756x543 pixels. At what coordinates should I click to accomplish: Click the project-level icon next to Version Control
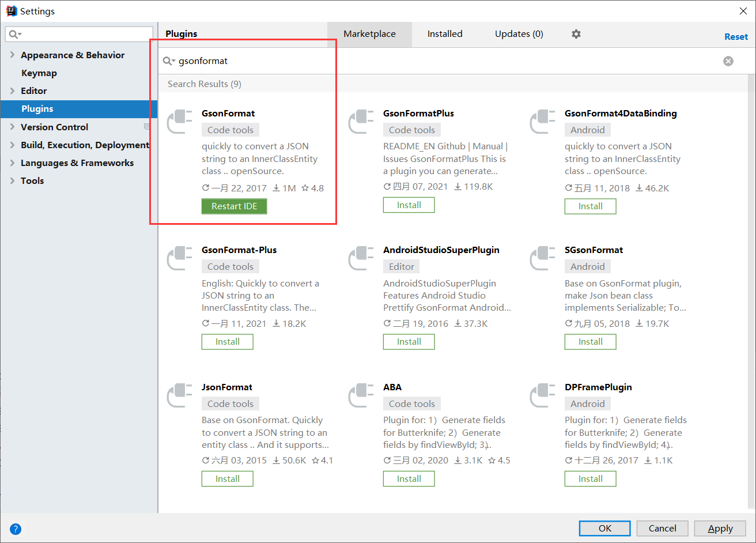point(147,127)
